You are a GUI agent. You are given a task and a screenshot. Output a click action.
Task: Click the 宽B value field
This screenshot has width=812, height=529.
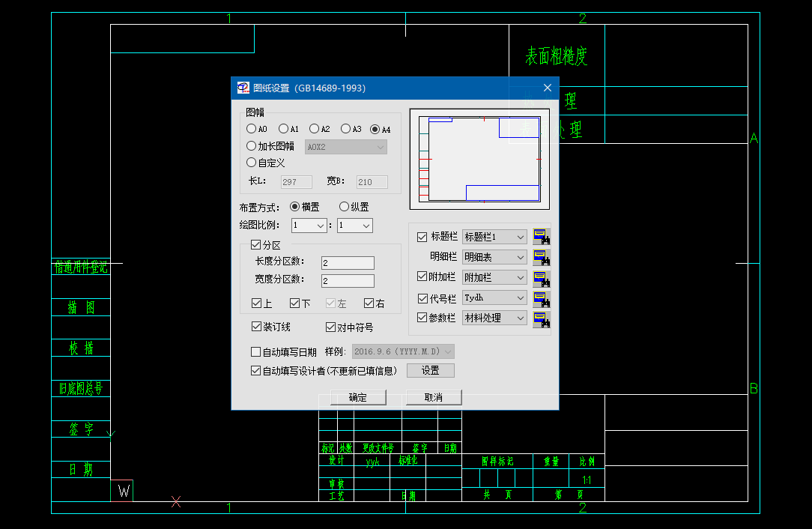[x=372, y=182]
